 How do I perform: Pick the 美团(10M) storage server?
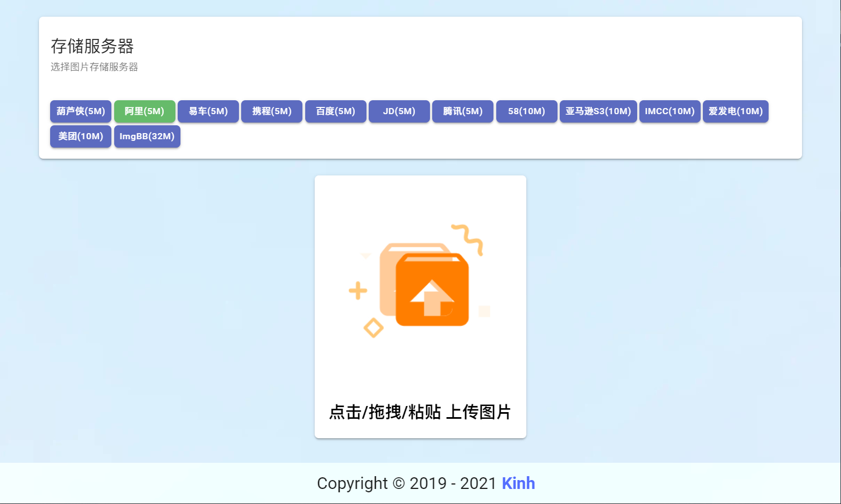(80, 136)
